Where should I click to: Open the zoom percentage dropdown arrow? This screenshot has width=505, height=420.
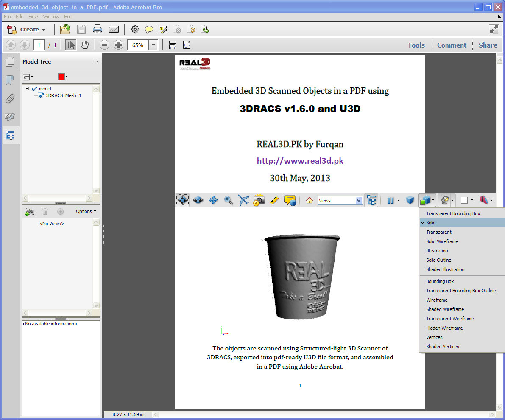click(153, 45)
